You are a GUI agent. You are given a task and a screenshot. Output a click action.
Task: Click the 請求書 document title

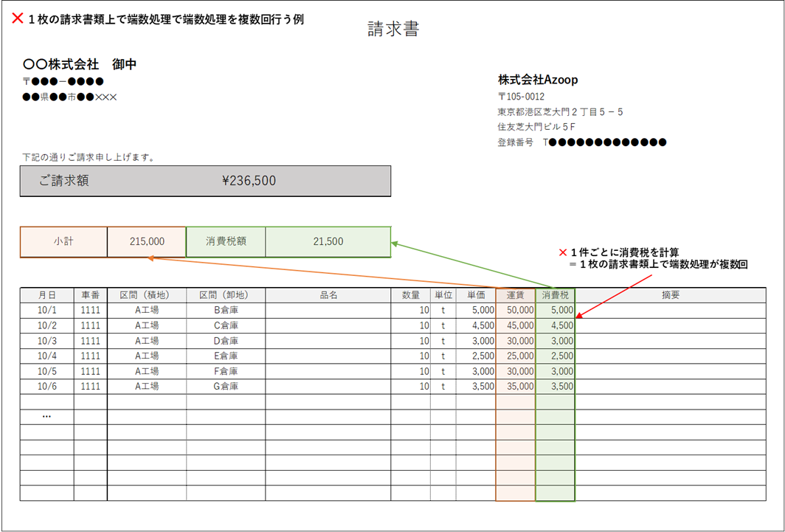[392, 26]
